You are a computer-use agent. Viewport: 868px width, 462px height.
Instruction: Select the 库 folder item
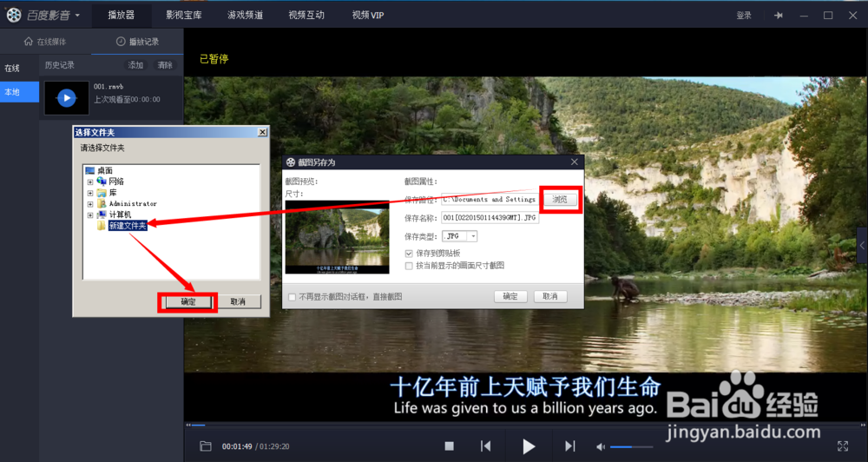(x=113, y=193)
